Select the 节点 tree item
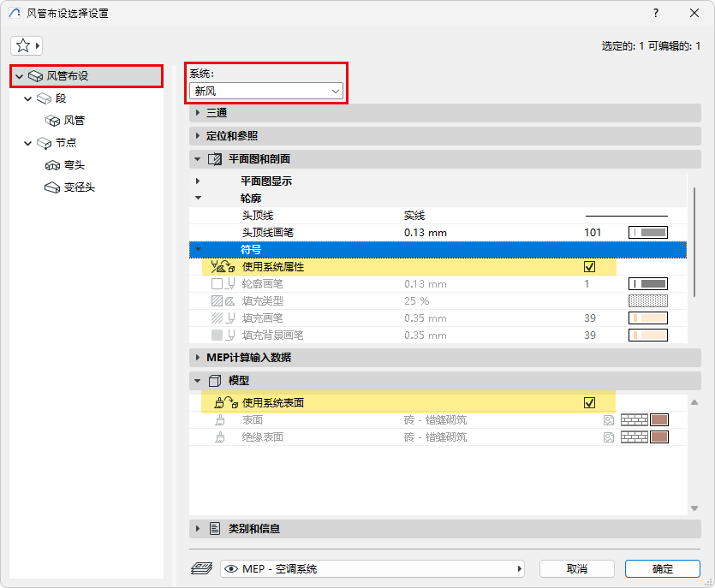Viewport: 715px width, 588px height. (x=66, y=143)
